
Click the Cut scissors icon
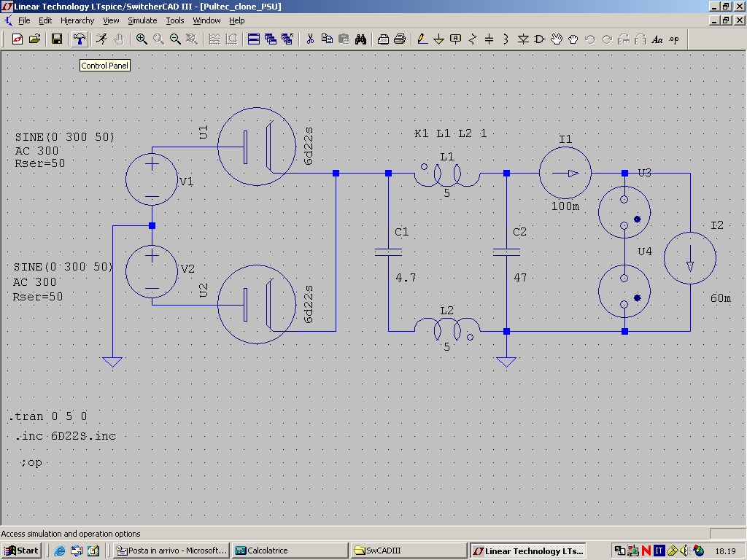(310, 39)
